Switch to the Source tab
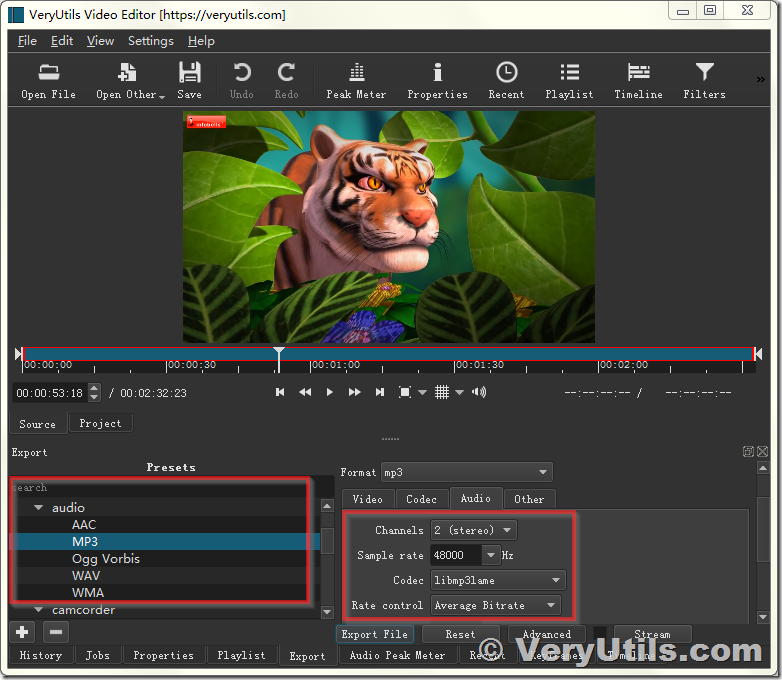This screenshot has height=680, width=782. 37,424
